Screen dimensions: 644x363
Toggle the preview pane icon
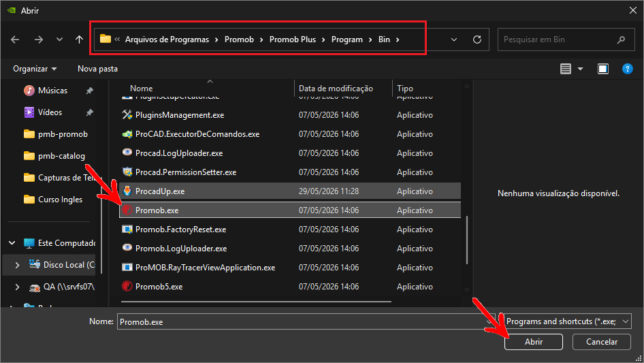pyautogui.click(x=603, y=69)
